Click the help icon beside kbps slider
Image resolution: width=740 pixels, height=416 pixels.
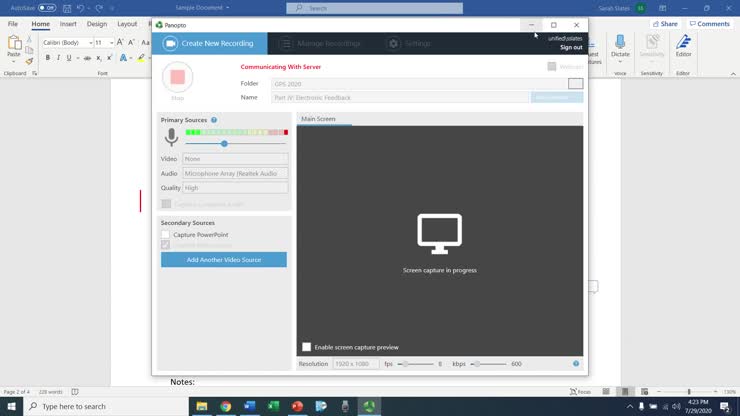[576, 364]
